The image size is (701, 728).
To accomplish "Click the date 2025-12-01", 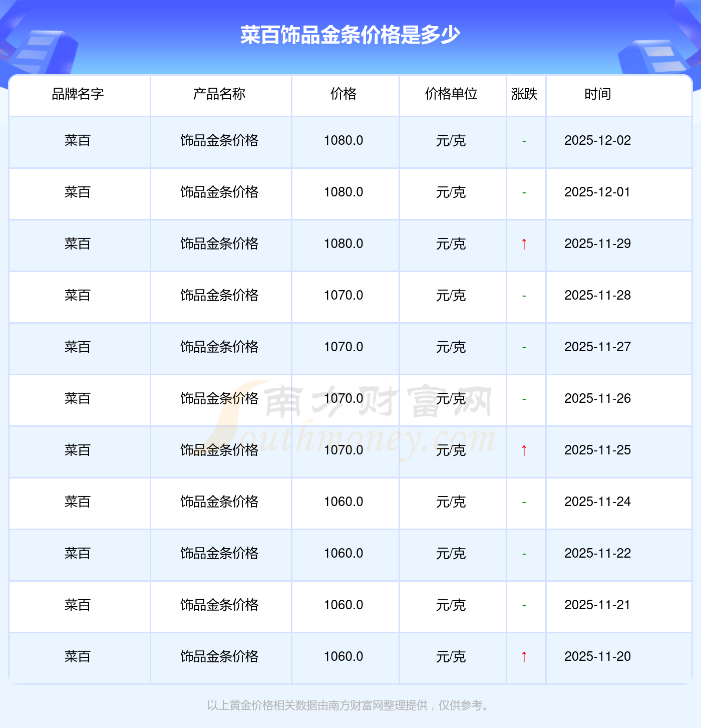I will (597, 192).
